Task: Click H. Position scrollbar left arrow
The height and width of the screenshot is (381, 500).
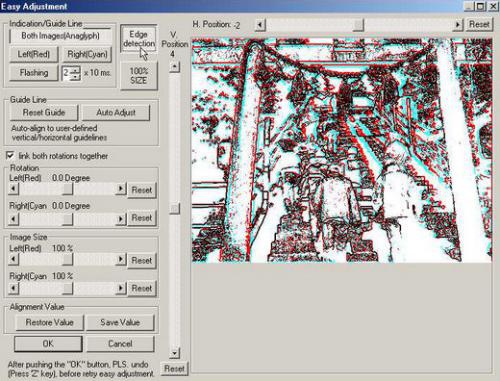Action: coord(260,25)
